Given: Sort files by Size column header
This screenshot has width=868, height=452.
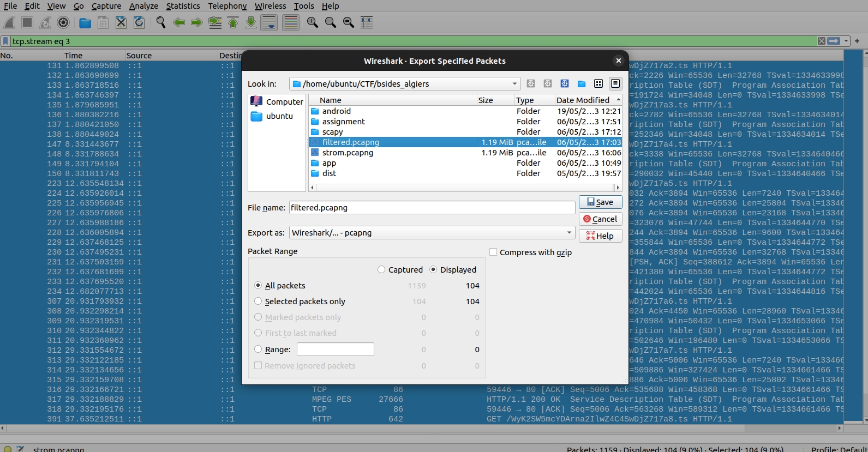Looking at the screenshot, I should 495,100.
